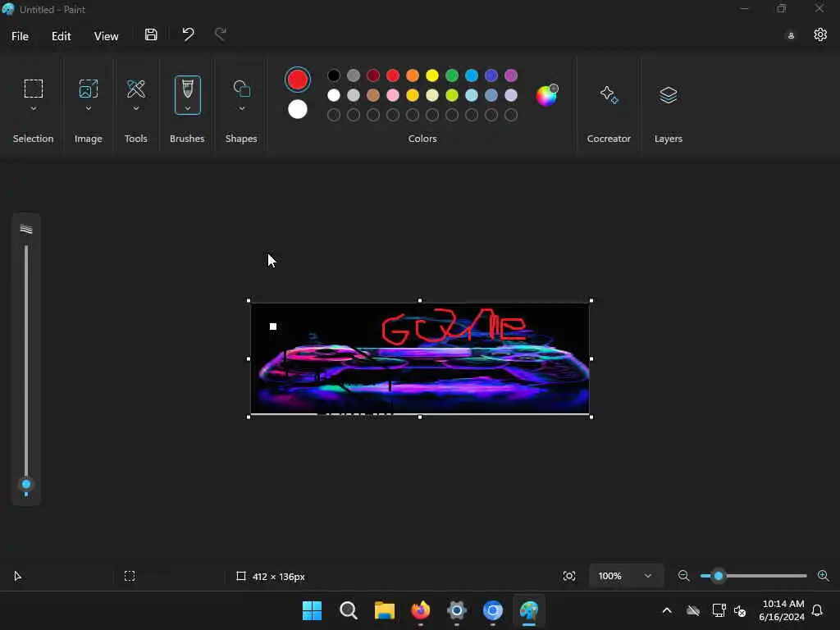Click the Image tools icon

click(x=89, y=89)
